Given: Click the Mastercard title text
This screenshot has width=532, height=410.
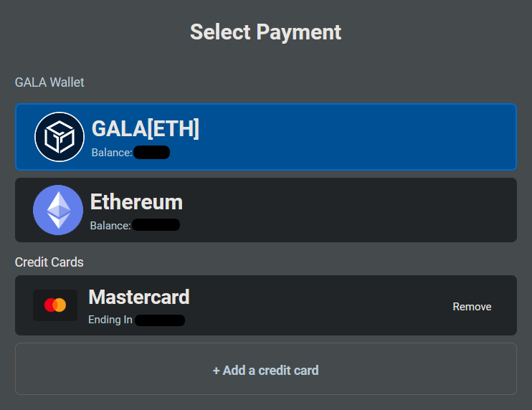Looking at the screenshot, I should pos(139,297).
